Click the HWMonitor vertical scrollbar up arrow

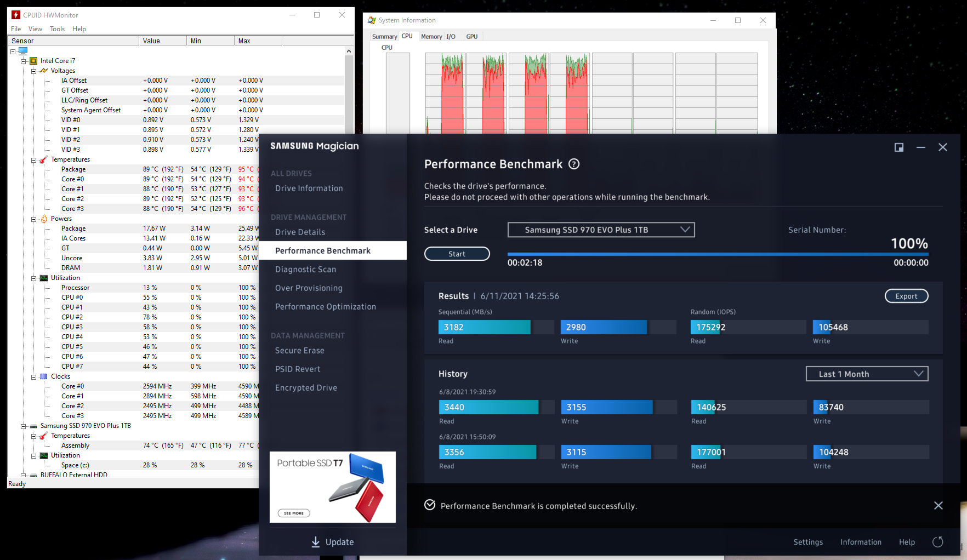[349, 51]
